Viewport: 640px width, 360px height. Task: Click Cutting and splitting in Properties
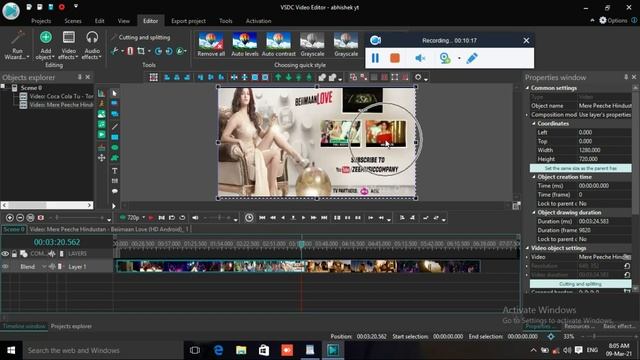coord(580,284)
